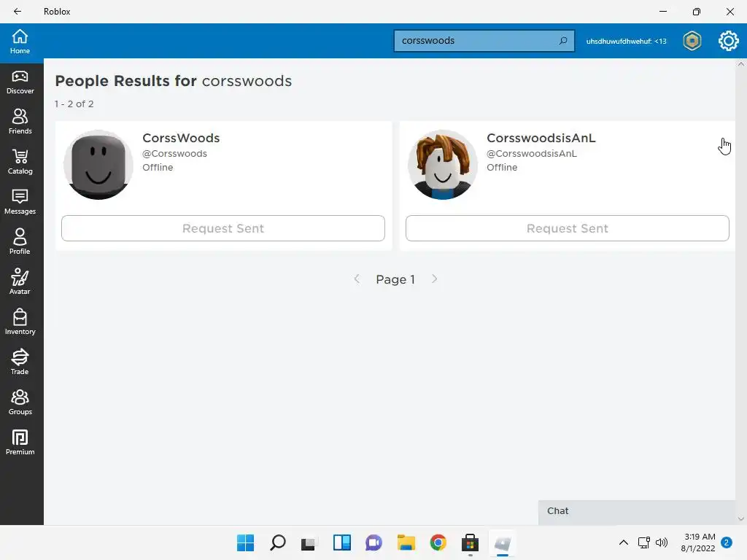Click the '1 - 2 of 2' results count
This screenshot has width=747, height=560.
(74, 104)
